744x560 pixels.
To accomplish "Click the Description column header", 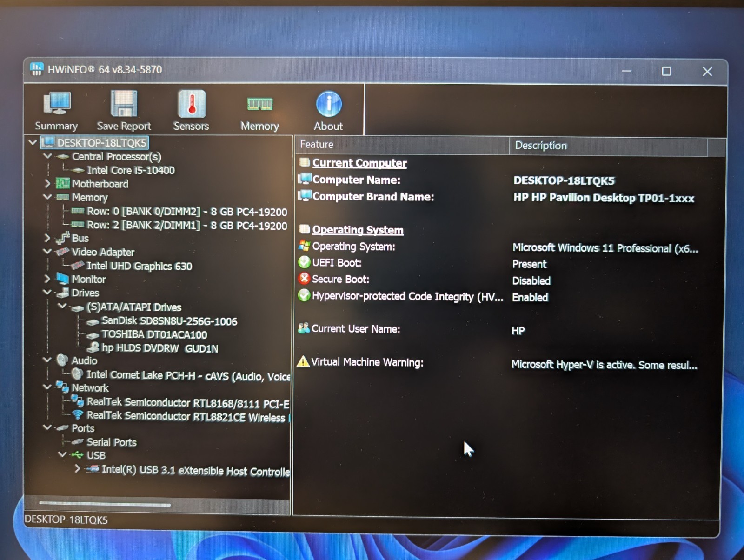I will click(x=609, y=146).
